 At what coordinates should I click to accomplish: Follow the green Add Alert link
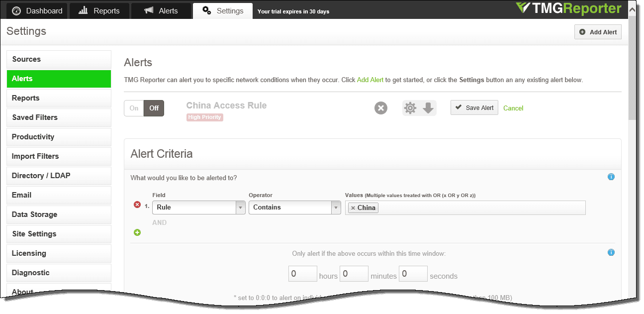[x=370, y=80]
